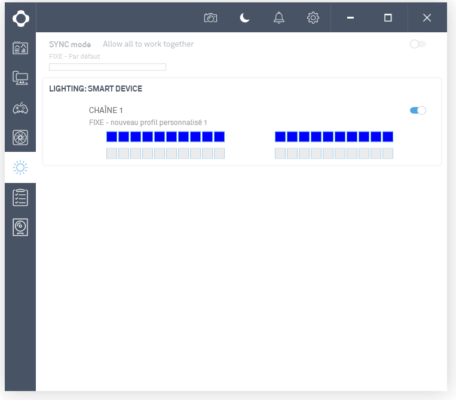Open the SYNC mode profile dropdown
456x400 pixels.
(x=107, y=67)
